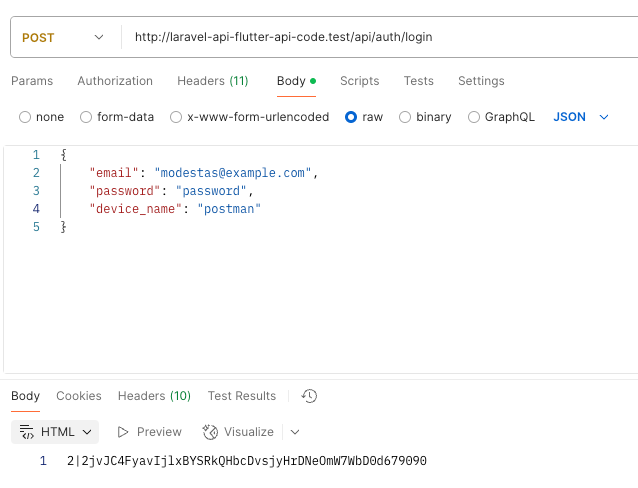The width and height of the screenshot is (638, 488).
Task: Switch to the Authorization tab
Action: click(x=115, y=81)
